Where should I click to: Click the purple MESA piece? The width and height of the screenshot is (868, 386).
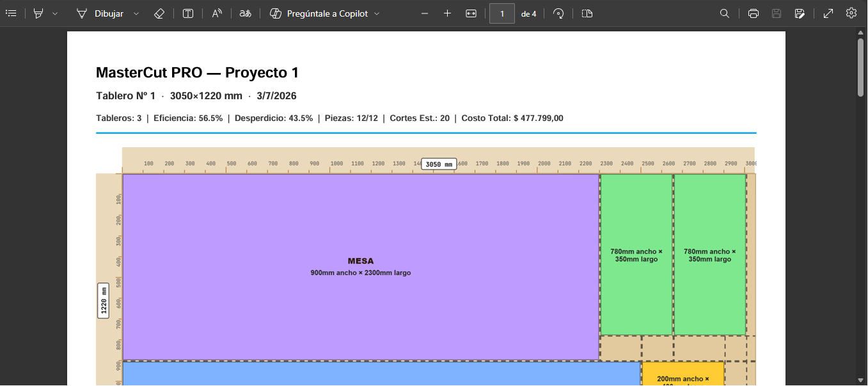pos(361,267)
